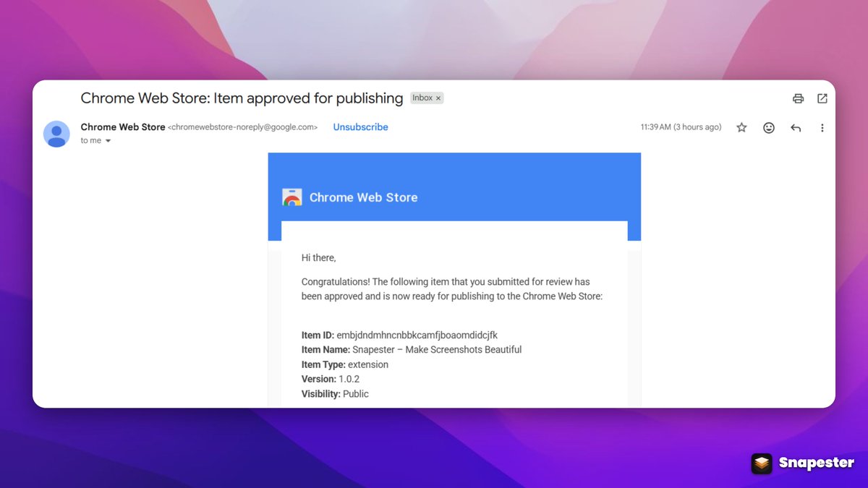This screenshot has height=488, width=868.
Task: Add emoji reaction to the email
Action: pos(769,127)
